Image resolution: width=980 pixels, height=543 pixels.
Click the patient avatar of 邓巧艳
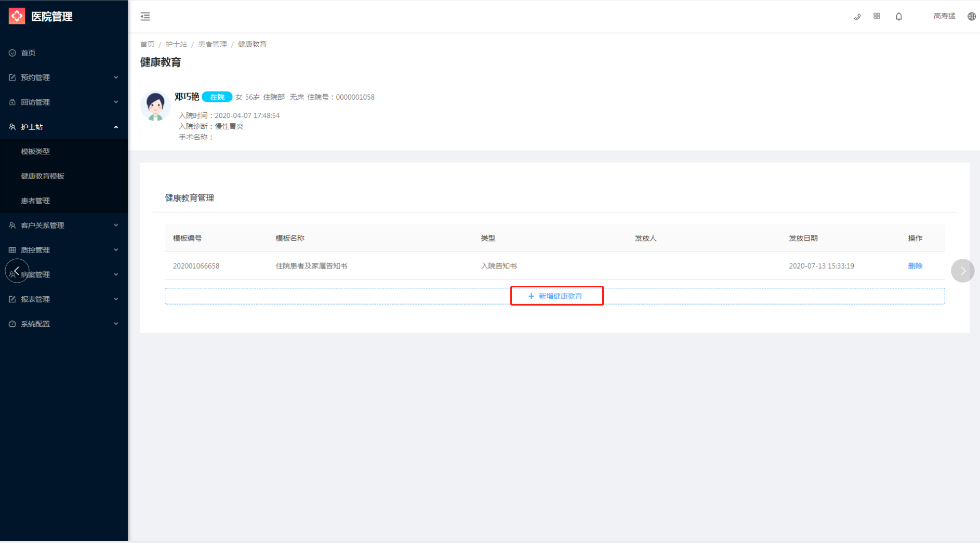click(x=155, y=106)
